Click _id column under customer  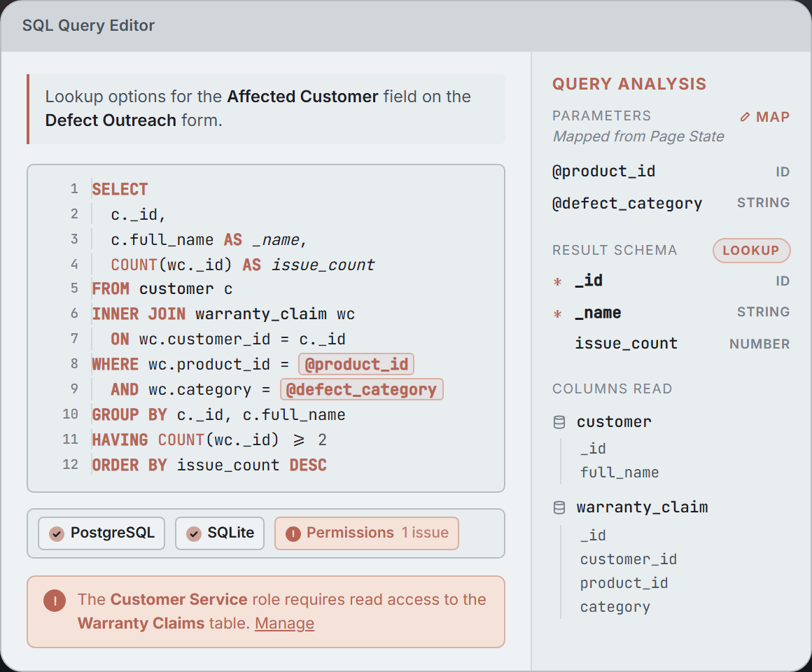tap(593, 448)
